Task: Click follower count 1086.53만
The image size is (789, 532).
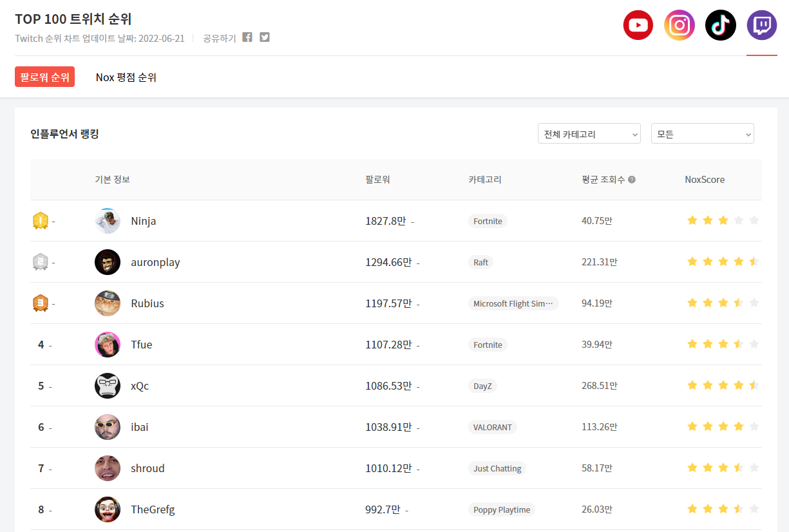Action: [388, 386]
